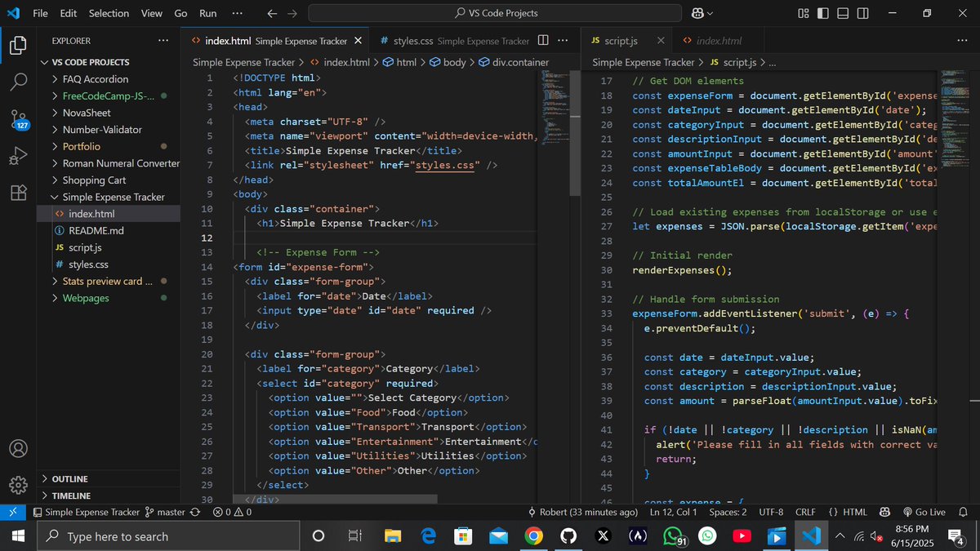Open Microsoft Edge from the taskbar
Image resolution: width=980 pixels, height=551 pixels.
click(429, 536)
